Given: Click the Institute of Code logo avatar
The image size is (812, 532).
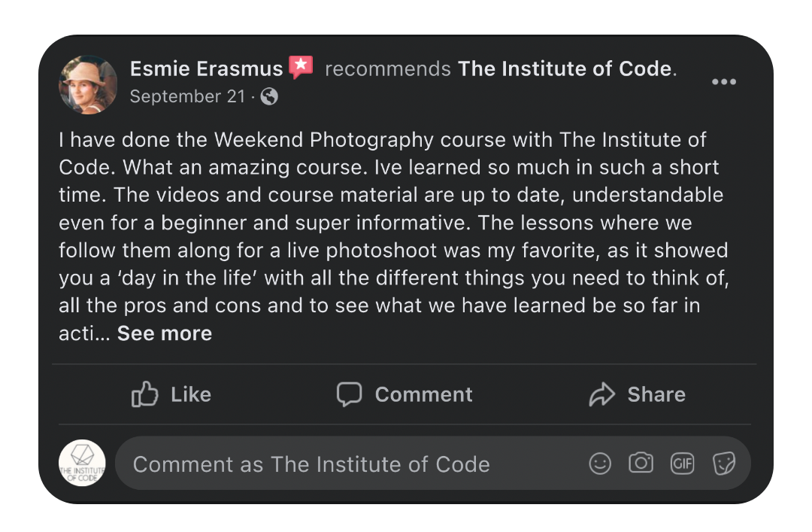Looking at the screenshot, I should (x=82, y=464).
